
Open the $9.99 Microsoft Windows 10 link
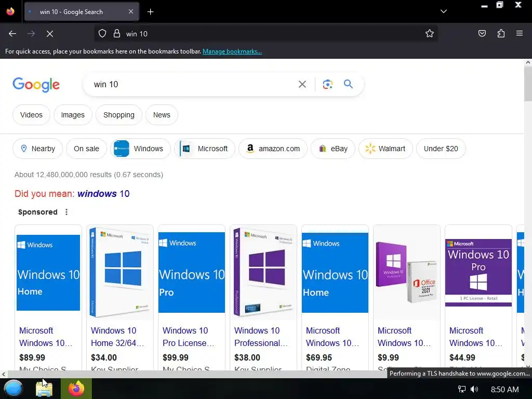(x=404, y=337)
